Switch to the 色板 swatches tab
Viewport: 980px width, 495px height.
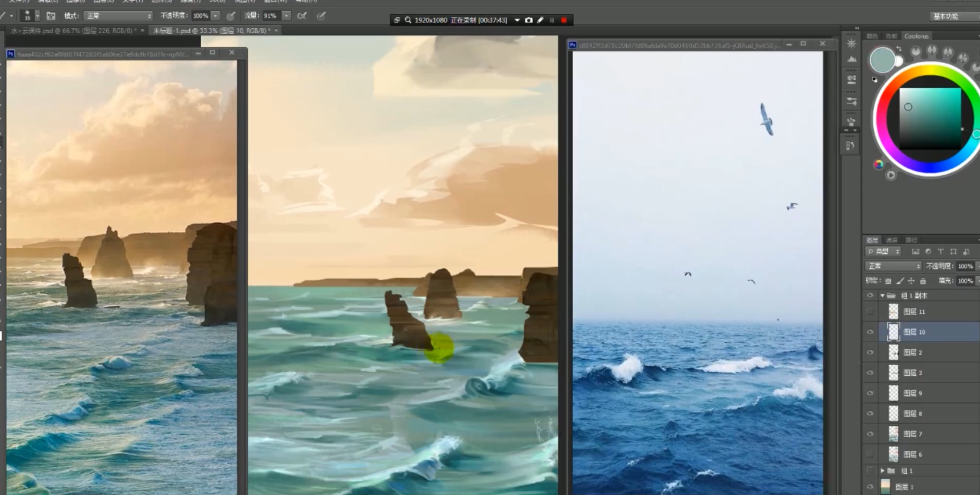[x=892, y=36]
